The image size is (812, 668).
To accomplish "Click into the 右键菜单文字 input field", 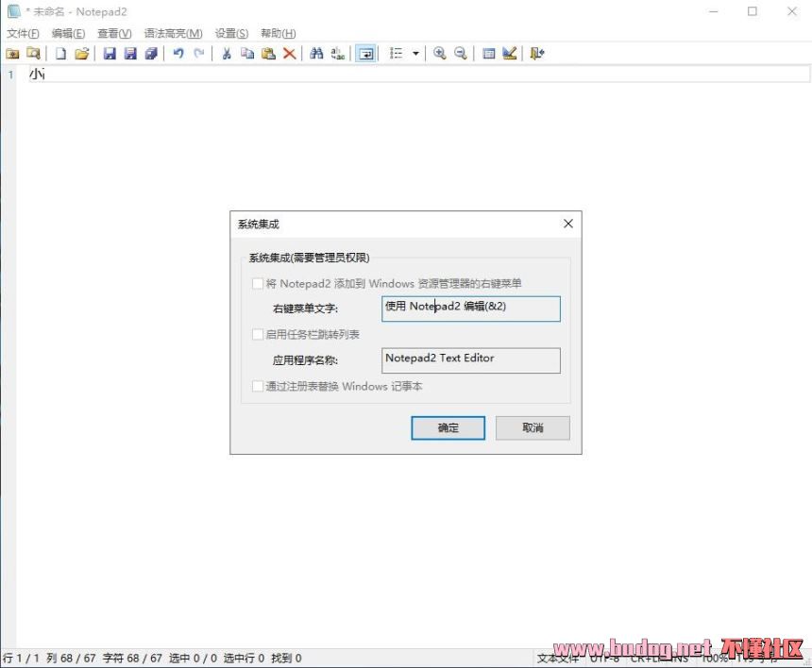I will click(x=471, y=309).
